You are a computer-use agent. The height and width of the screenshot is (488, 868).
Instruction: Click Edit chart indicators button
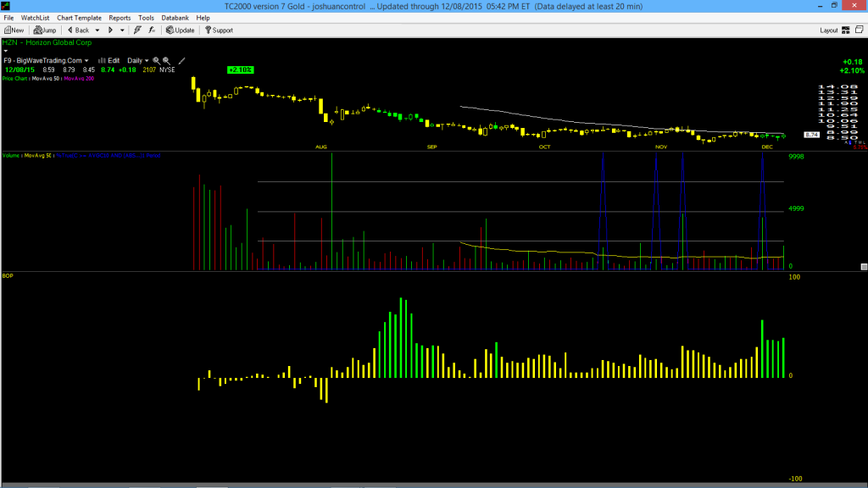point(109,60)
